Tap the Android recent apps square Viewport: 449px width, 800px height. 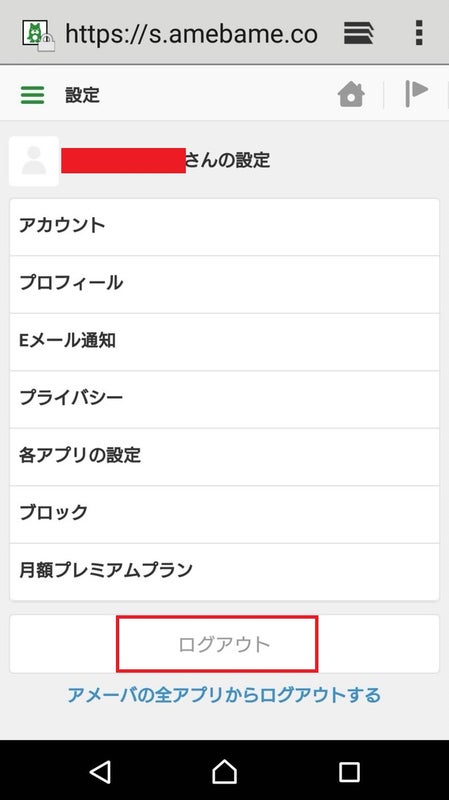click(350, 772)
